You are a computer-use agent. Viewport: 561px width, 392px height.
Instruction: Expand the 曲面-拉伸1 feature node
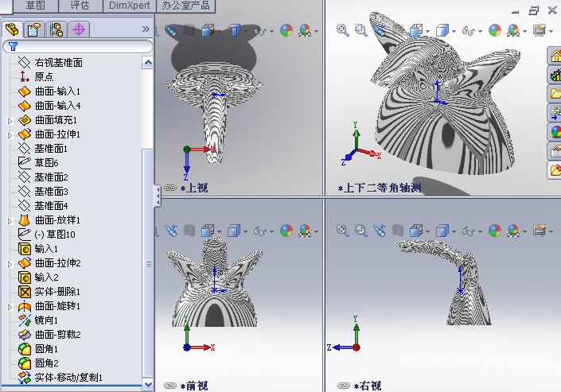[x=10, y=135]
